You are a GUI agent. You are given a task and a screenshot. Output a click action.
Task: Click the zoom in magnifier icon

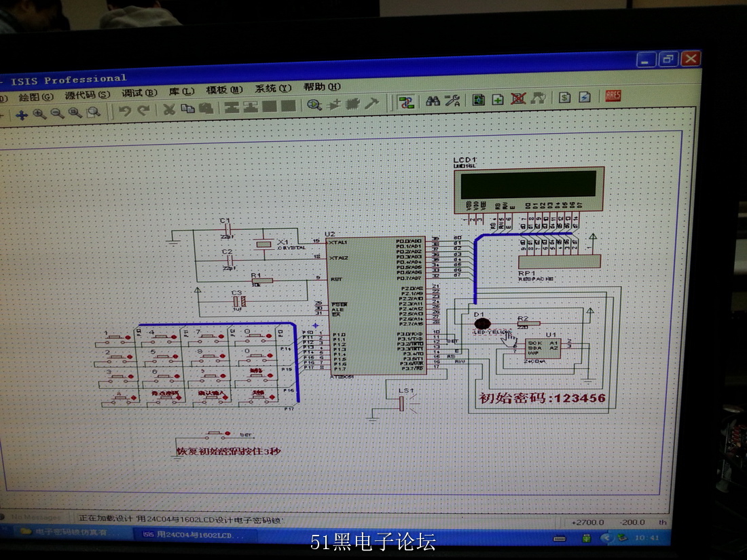[x=39, y=114]
